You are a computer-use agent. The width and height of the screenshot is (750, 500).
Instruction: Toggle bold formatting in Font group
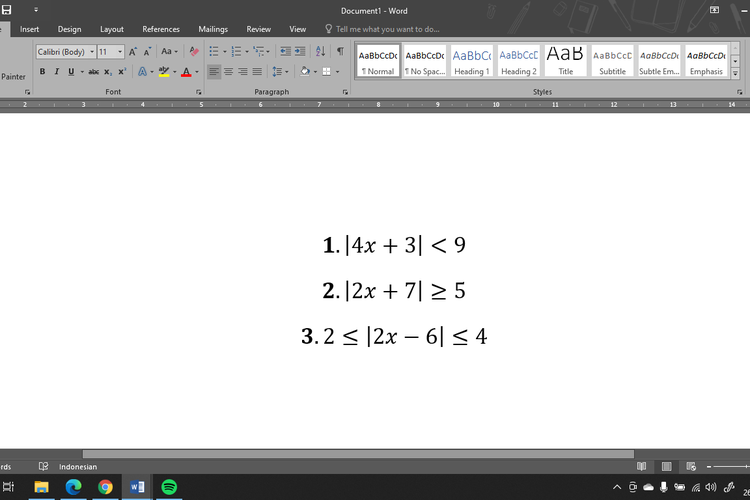pos(42,72)
